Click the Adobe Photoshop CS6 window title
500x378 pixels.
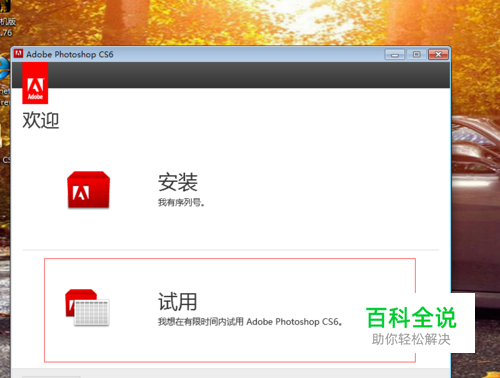(x=70, y=54)
